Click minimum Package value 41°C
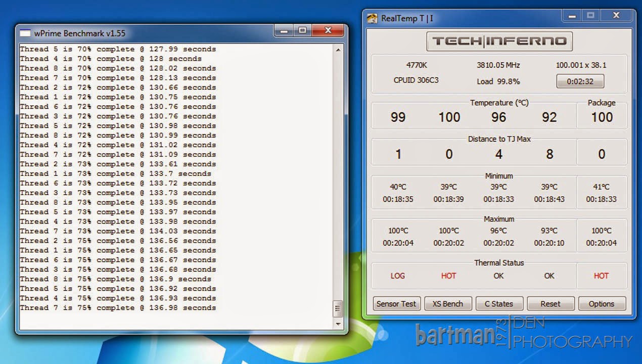Viewport: 642px width, 364px height. (x=601, y=187)
